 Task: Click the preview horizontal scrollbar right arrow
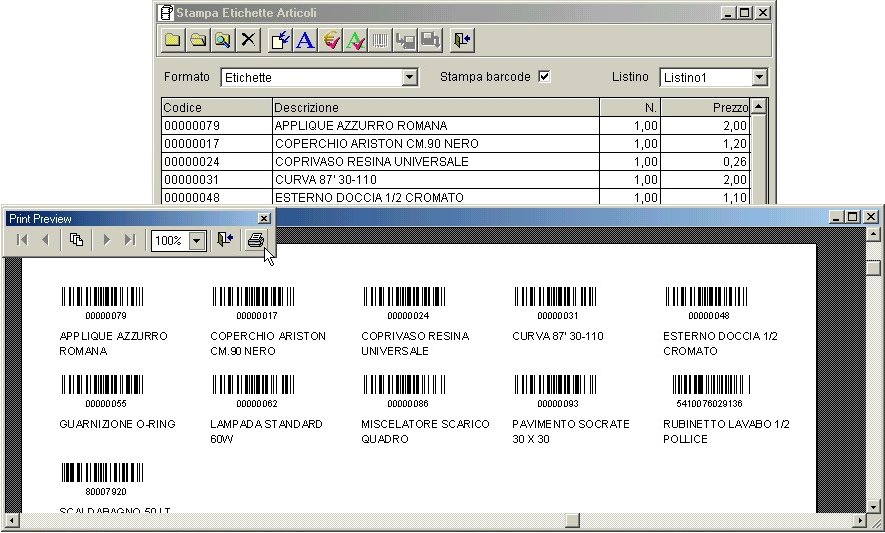pos(860,520)
